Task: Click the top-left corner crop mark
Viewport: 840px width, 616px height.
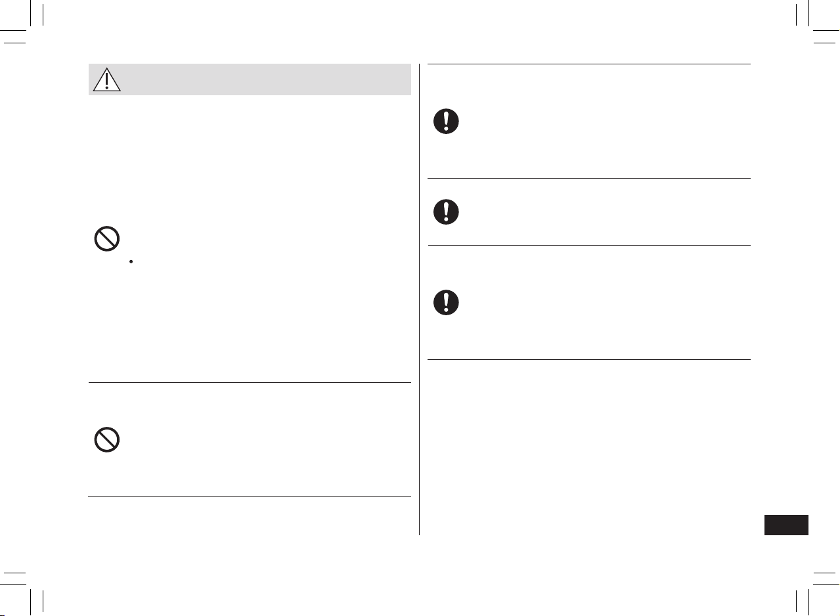Action: coord(26,26)
